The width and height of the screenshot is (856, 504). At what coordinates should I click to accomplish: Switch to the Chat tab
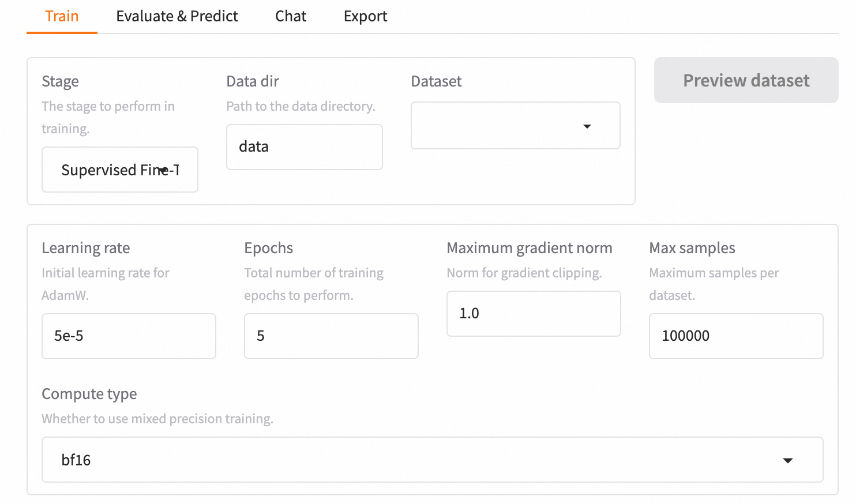[x=290, y=16]
